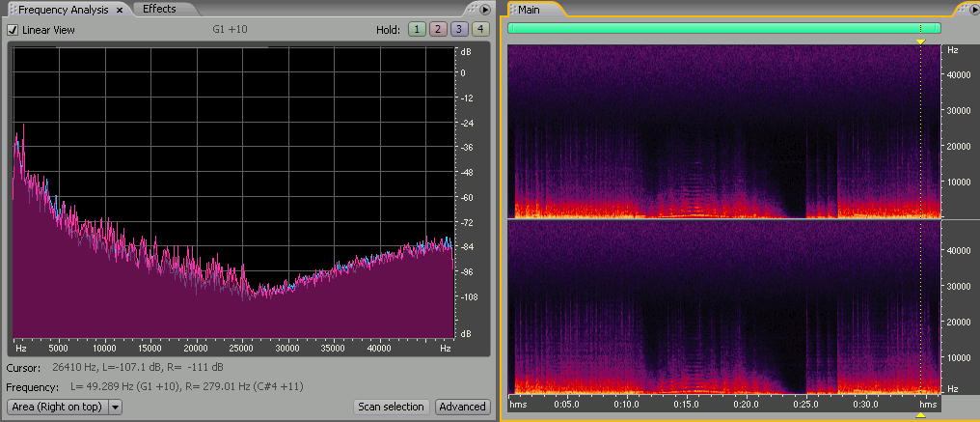
Task: Select the Main tab
Action: (x=529, y=10)
